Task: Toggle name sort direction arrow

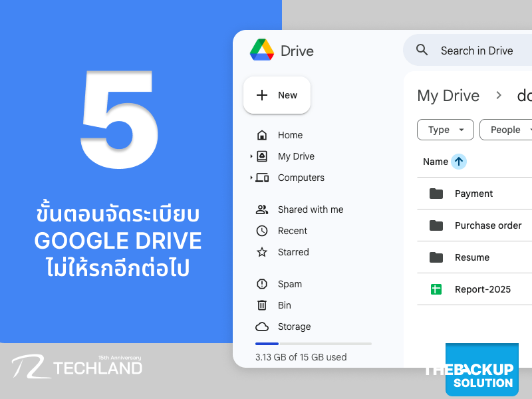Action: [459, 162]
